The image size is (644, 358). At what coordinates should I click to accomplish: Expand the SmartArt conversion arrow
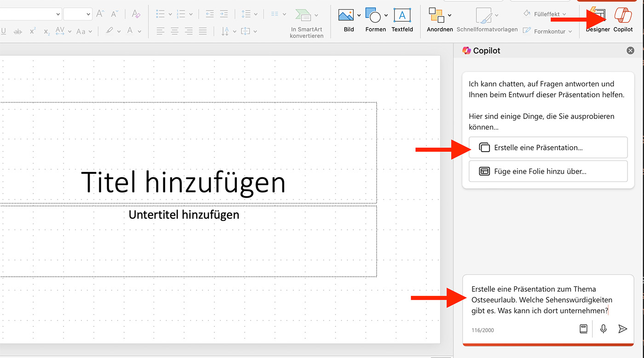pos(316,15)
